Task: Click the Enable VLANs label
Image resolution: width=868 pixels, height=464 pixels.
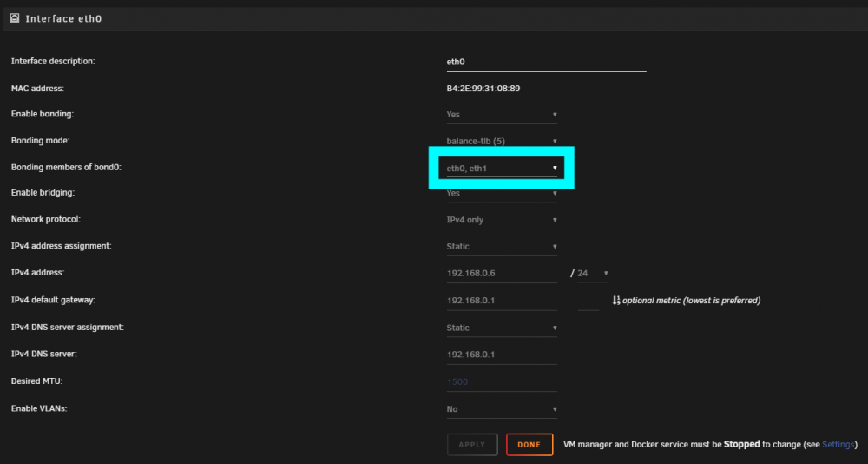Action: click(x=39, y=408)
